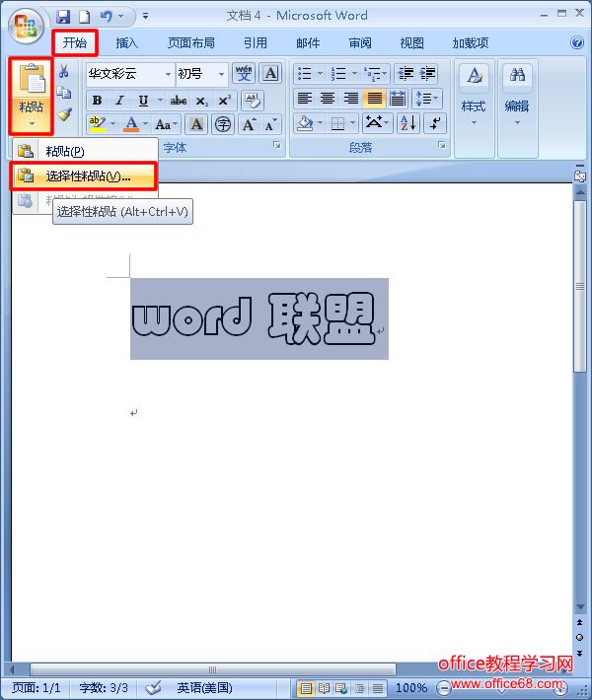Choose 粘贴(P) from paste menu

click(x=85, y=151)
